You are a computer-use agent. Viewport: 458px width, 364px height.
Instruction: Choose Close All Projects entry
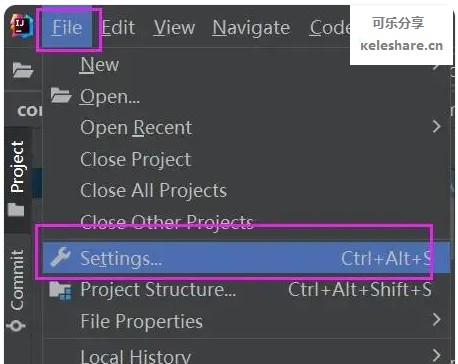[154, 191]
